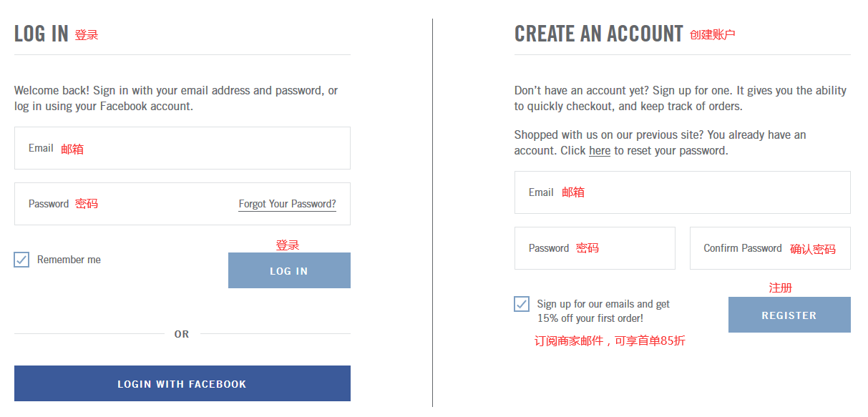The height and width of the screenshot is (417, 868).
Task: Toggle the Remember me checkbox
Action: [x=21, y=260]
